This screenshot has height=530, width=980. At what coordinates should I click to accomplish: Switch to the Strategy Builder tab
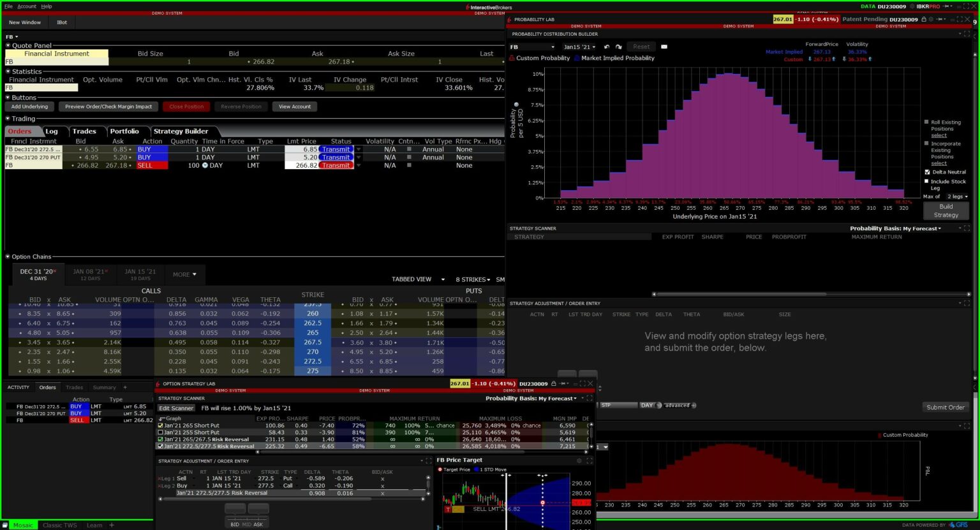tap(181, 131)
